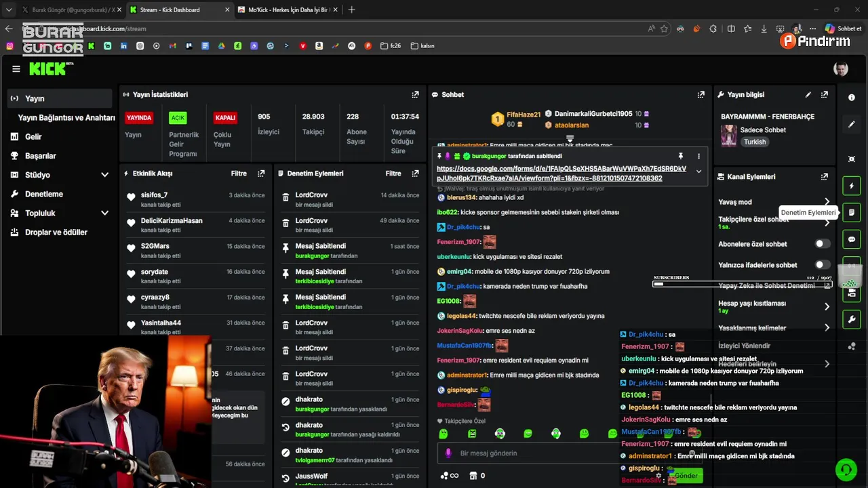
Task: Open Hesap yaşı kısıtlaması options
Action: click(827, 306)
